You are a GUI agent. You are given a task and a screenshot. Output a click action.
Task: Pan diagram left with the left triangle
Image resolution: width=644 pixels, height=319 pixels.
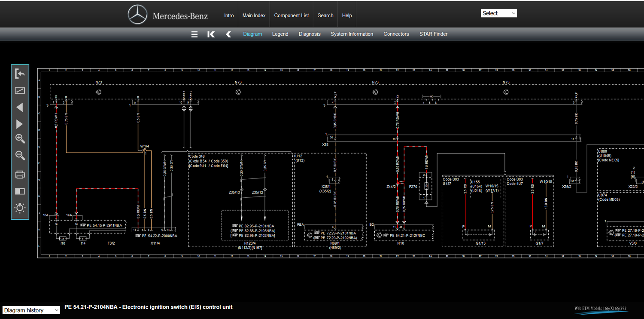pyautogui.click(x=19, y=107)
